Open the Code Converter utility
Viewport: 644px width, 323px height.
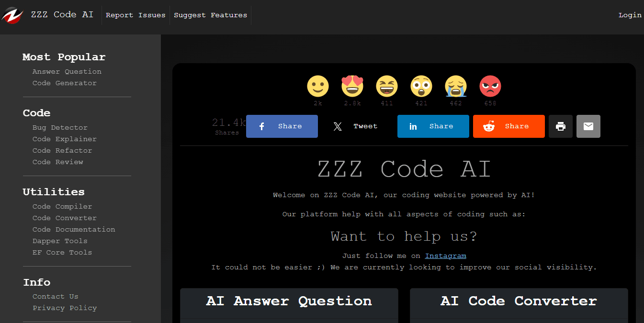tap(64, 218)
